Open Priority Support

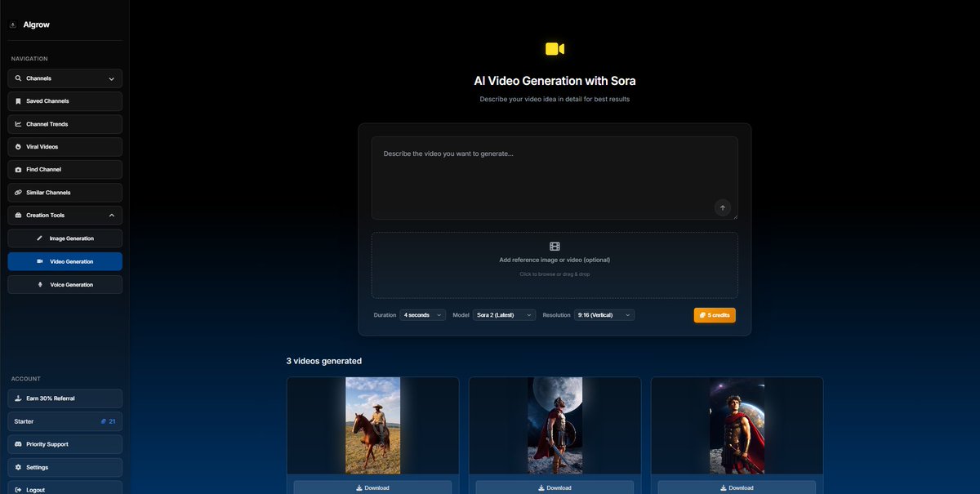click(65, 444)
